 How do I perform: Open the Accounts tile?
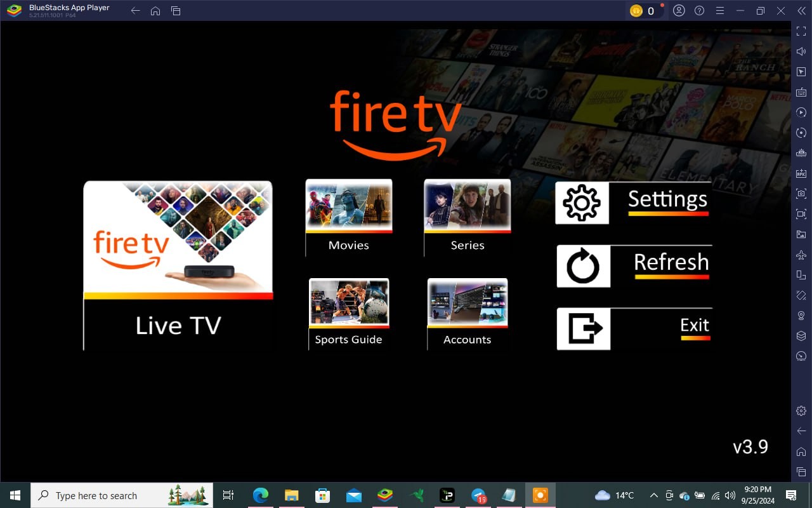pos(468,314)
